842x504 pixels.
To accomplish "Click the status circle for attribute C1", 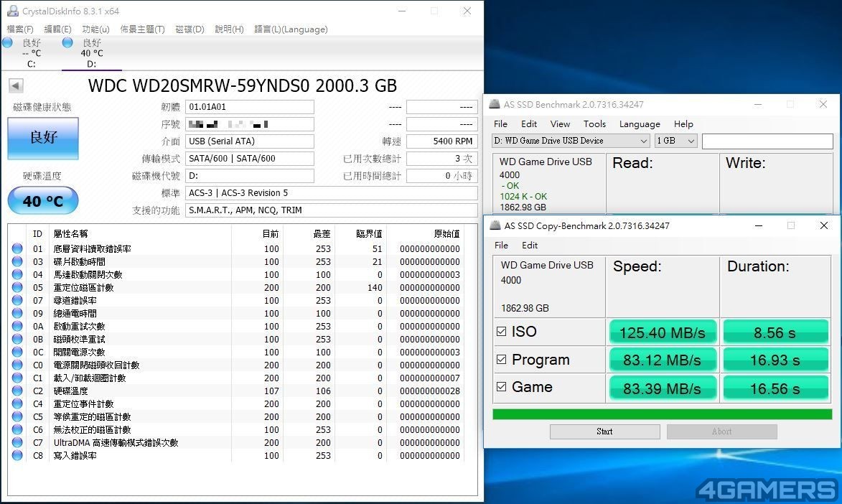I will (x=17, y=378).
